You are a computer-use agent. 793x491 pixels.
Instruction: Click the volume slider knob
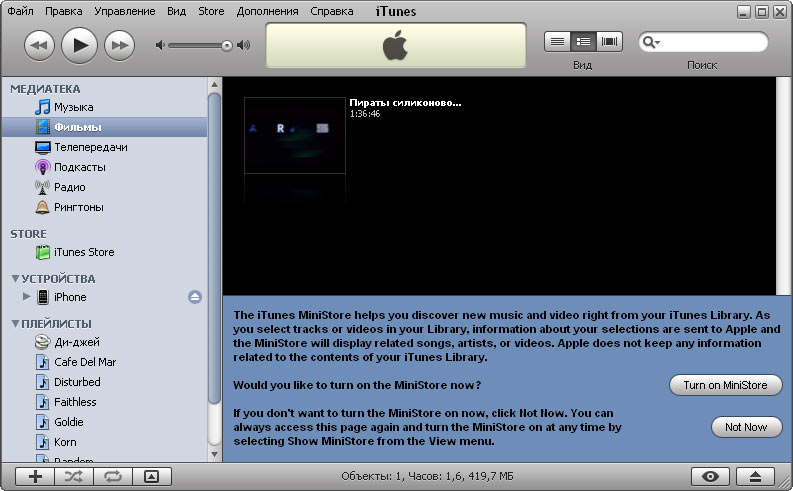click(x=227, y=46)
